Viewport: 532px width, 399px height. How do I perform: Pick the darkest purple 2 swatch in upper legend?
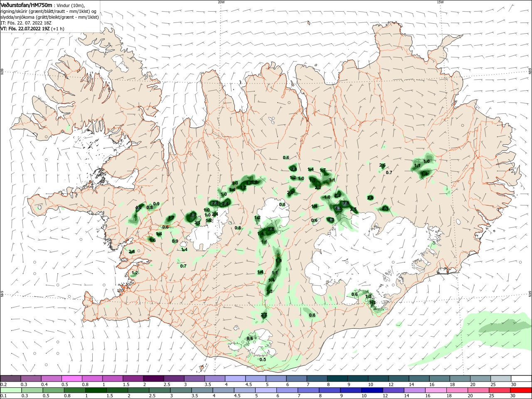(153, 378)
